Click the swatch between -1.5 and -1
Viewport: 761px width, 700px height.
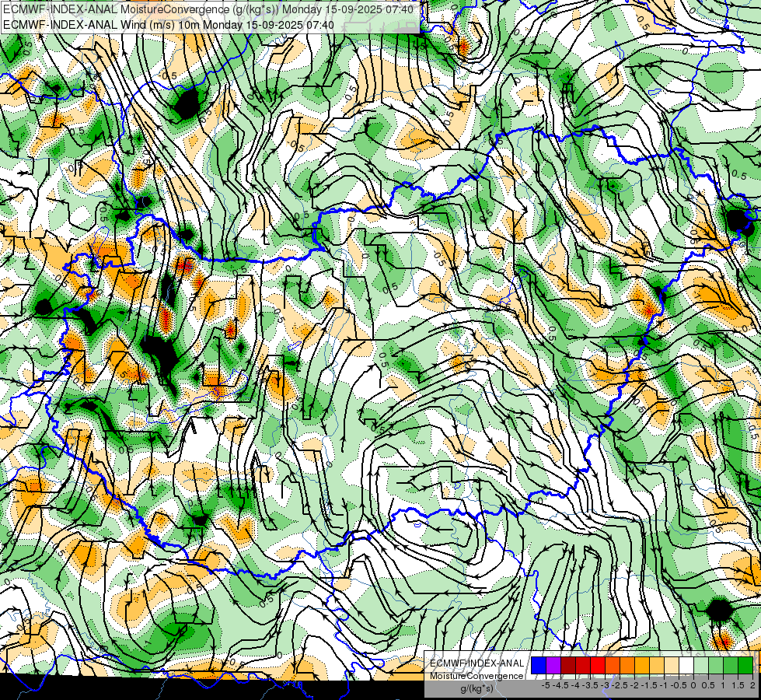click(x=657, y=666)
